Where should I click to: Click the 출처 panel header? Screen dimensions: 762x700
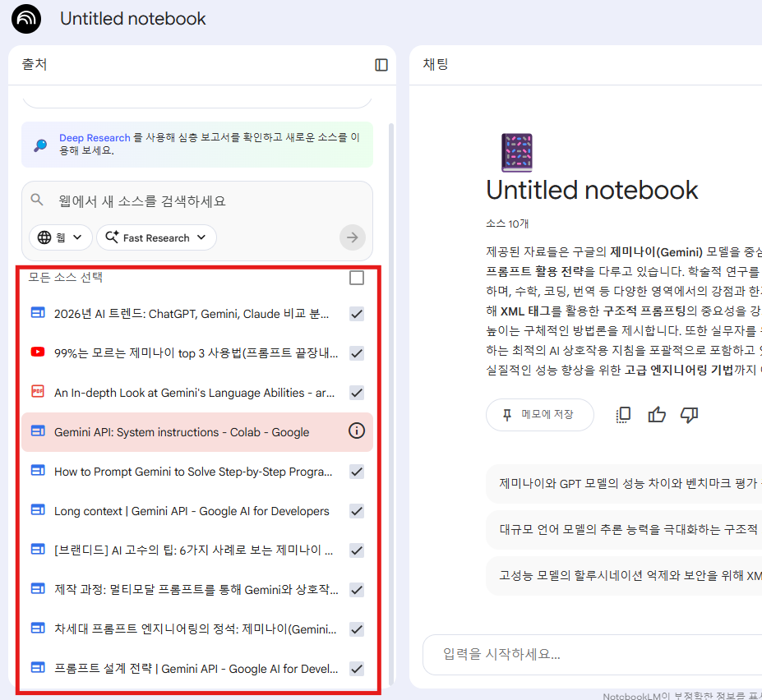tap(35, 64)
